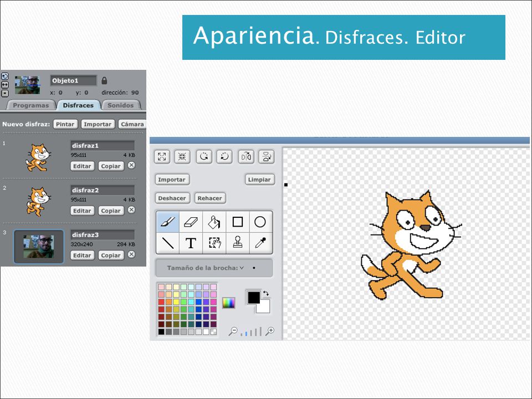Flip costume vertically
This screenshot has height=399, width=532.
point(267,157)
